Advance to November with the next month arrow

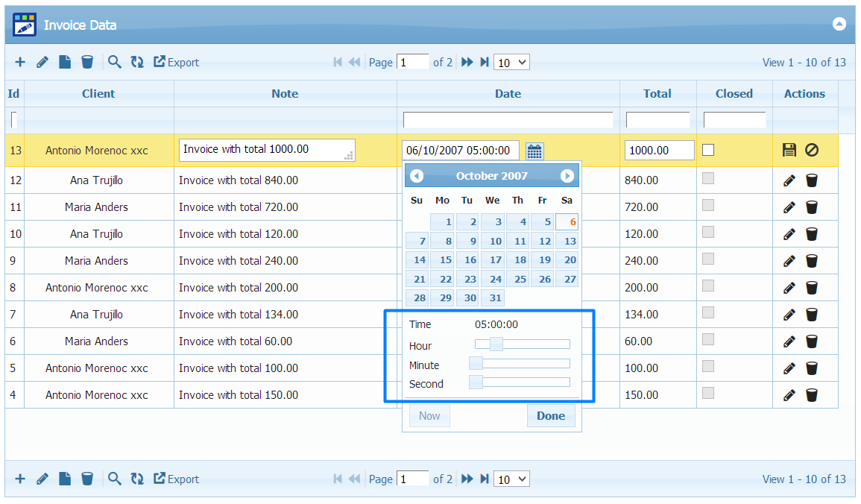click(x=567, y=175)
